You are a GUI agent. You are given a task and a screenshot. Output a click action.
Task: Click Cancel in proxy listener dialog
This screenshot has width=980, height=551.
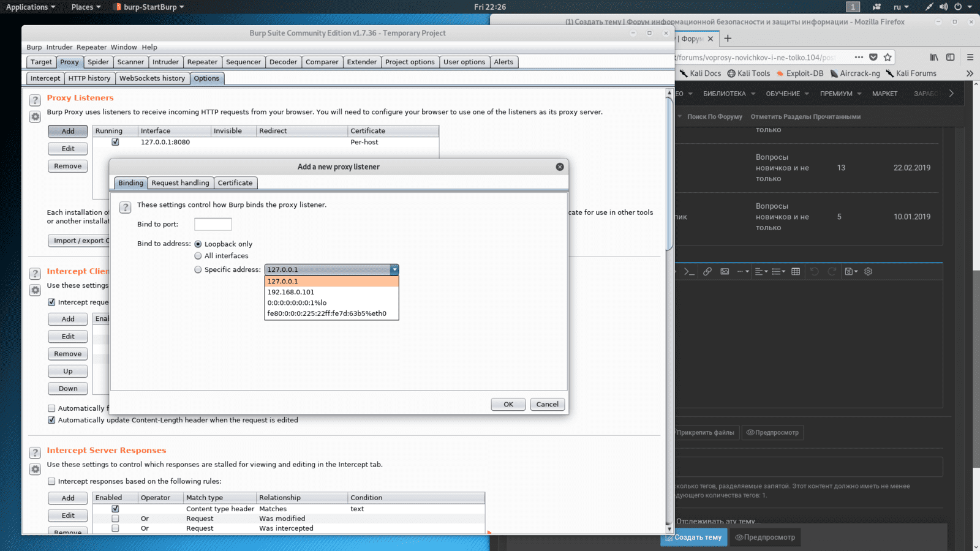tap(547, 404)
